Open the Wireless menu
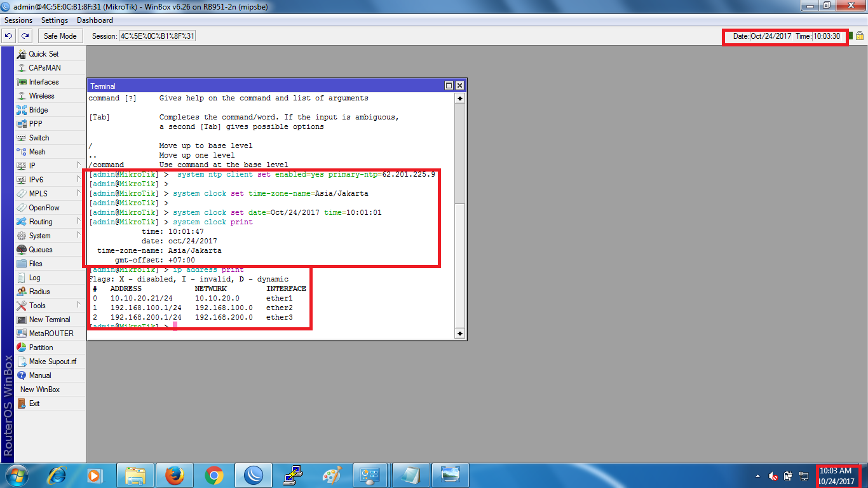Screen dimensions: 868x488 pyautogui.click(x=50, y=96)
